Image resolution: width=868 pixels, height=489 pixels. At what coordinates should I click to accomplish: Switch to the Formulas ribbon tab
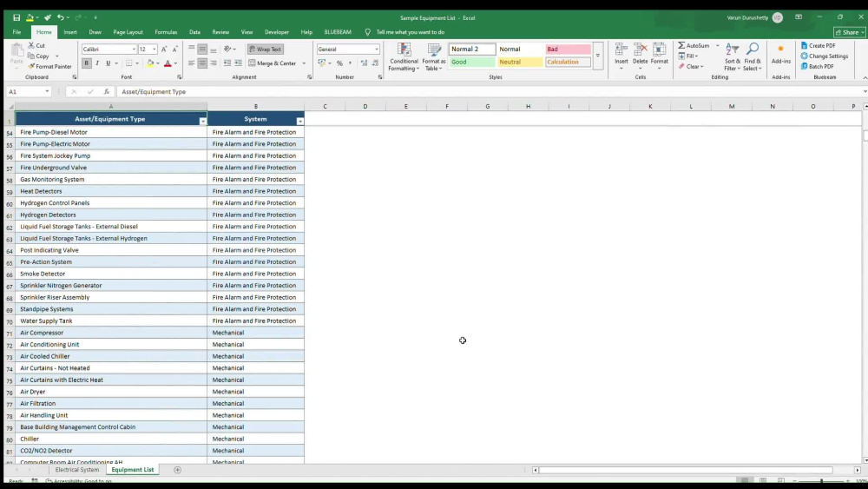(166, 32)
